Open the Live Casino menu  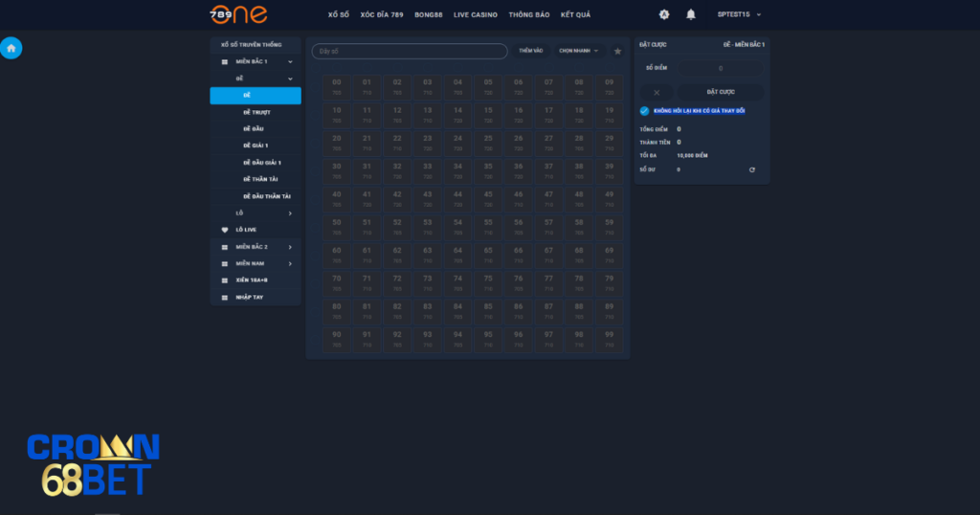tap(476, 14)
